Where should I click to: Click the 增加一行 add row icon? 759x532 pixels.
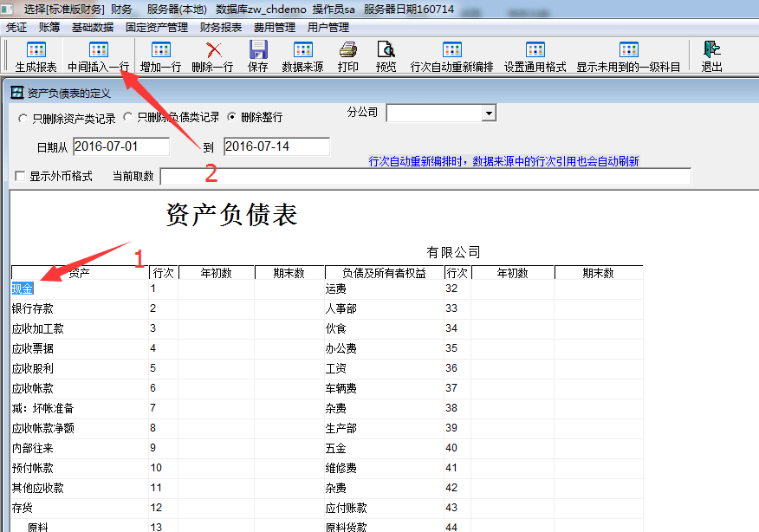[x=160, y=50]
